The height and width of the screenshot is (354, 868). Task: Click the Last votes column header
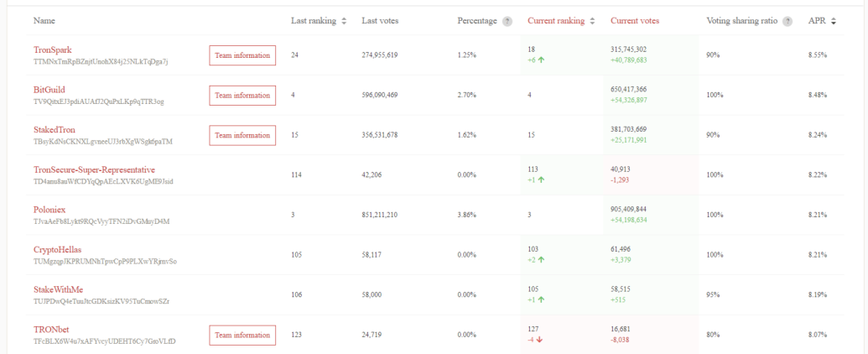pos(380,21)
